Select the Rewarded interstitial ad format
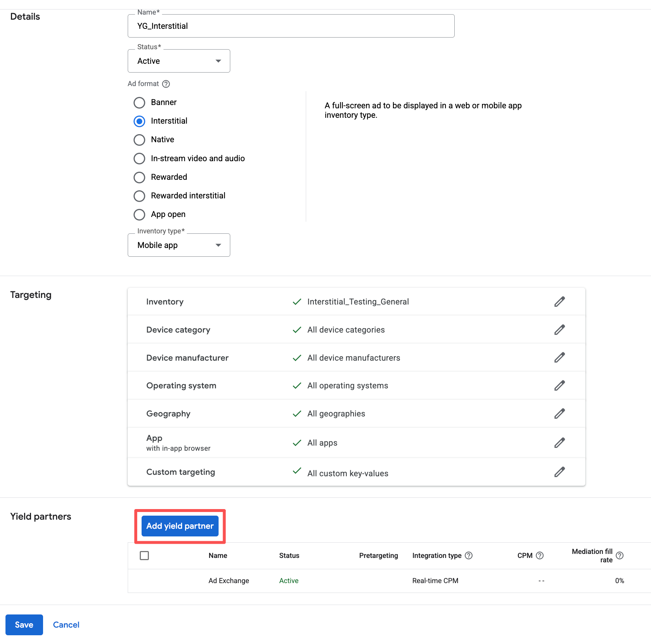 [139, 196]
